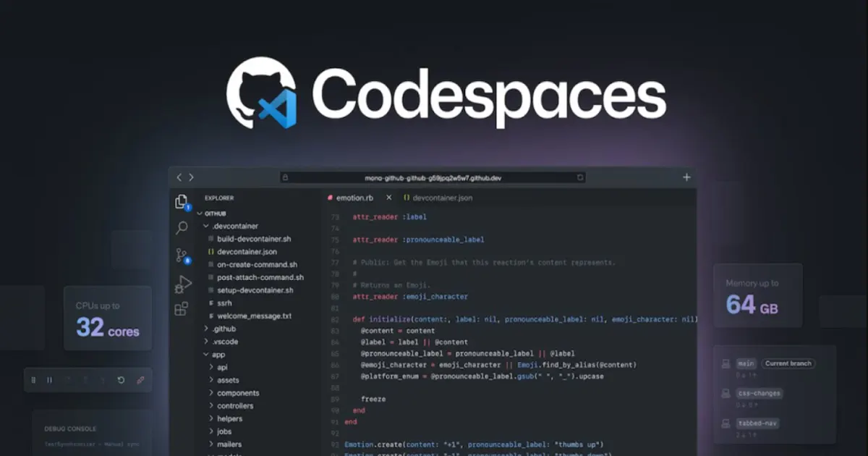Viewport: 868px width, 456px height.
Task: Click the Current branch badge next to main
Action: [788, 363]
